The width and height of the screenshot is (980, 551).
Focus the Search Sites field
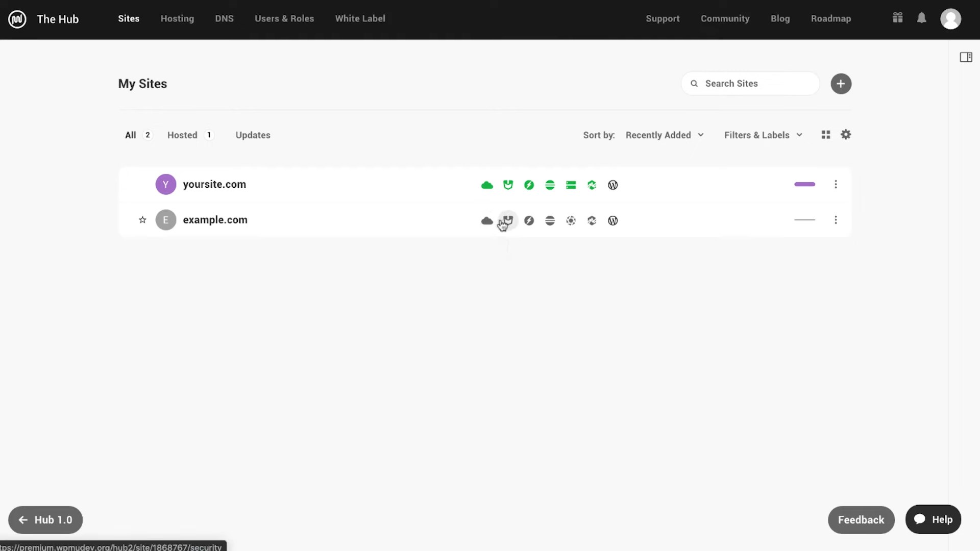(x=750, y=84)
